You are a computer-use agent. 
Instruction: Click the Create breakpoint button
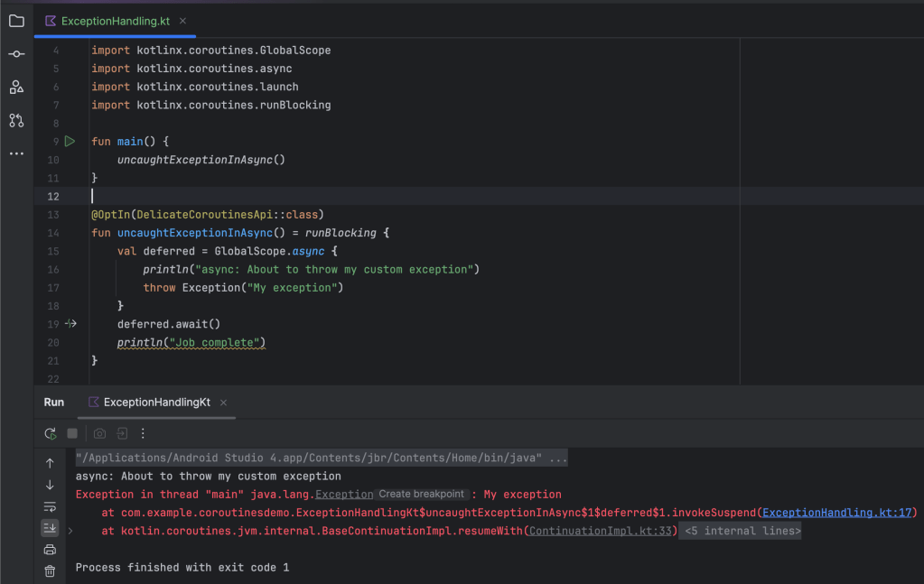(422, 495)
